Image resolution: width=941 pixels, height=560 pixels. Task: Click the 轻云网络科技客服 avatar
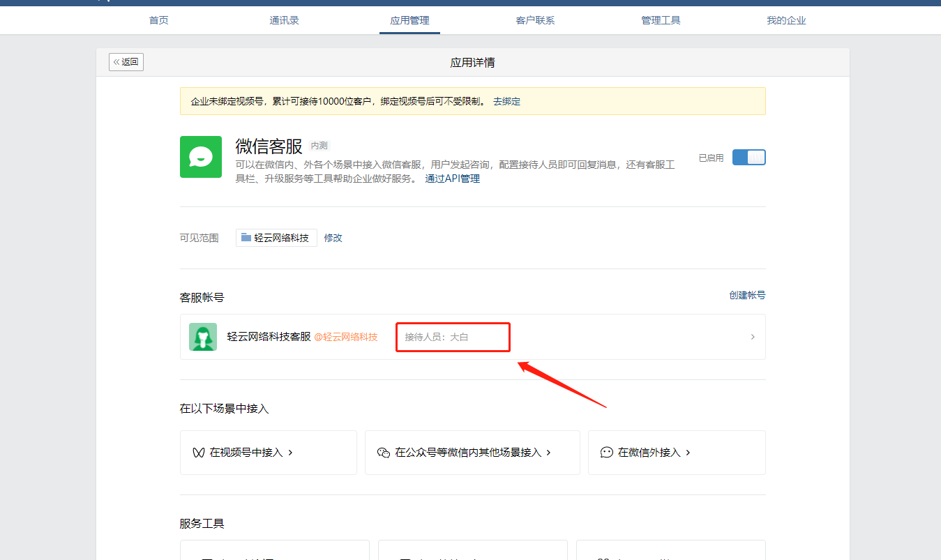[203, 337]
